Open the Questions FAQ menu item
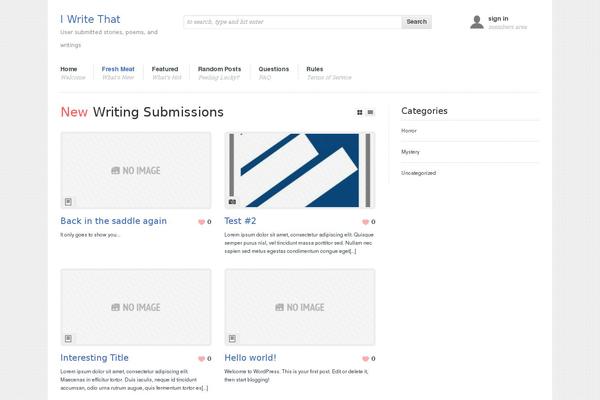600x400 pixels. [x=274, y=73]
